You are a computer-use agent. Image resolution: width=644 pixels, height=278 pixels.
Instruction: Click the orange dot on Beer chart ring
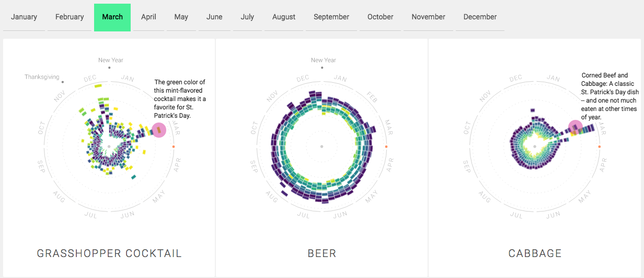pyautogui.click(x=386, y=147)
